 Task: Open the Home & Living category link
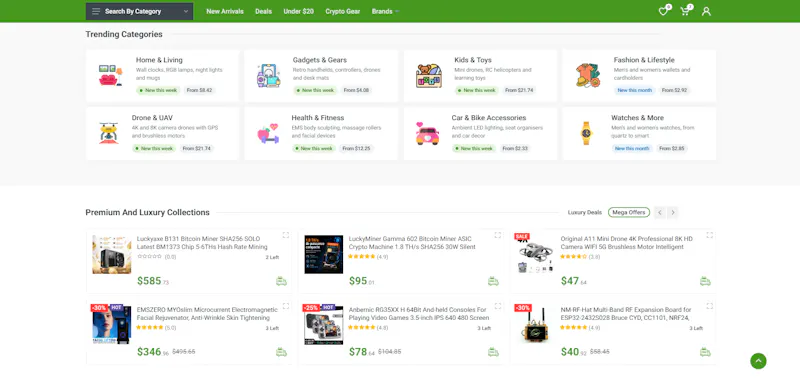click(159, 60)
